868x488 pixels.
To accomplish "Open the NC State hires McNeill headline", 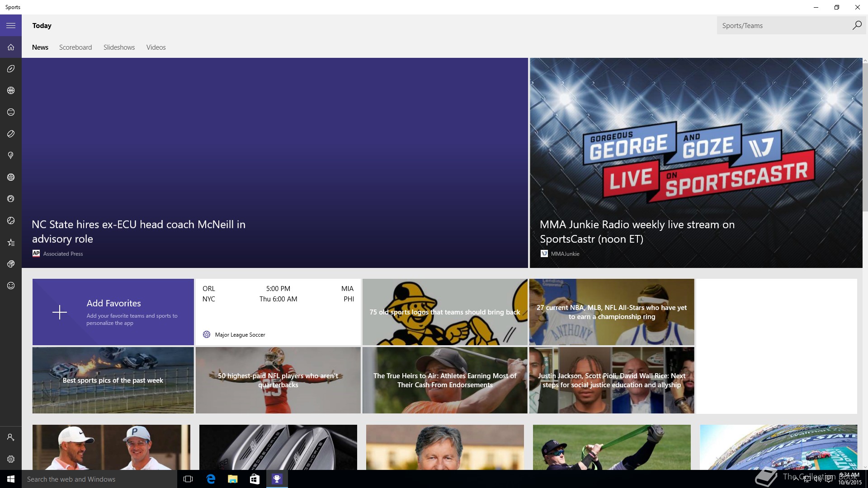I will pyautogui.click(x=139, y=232).
